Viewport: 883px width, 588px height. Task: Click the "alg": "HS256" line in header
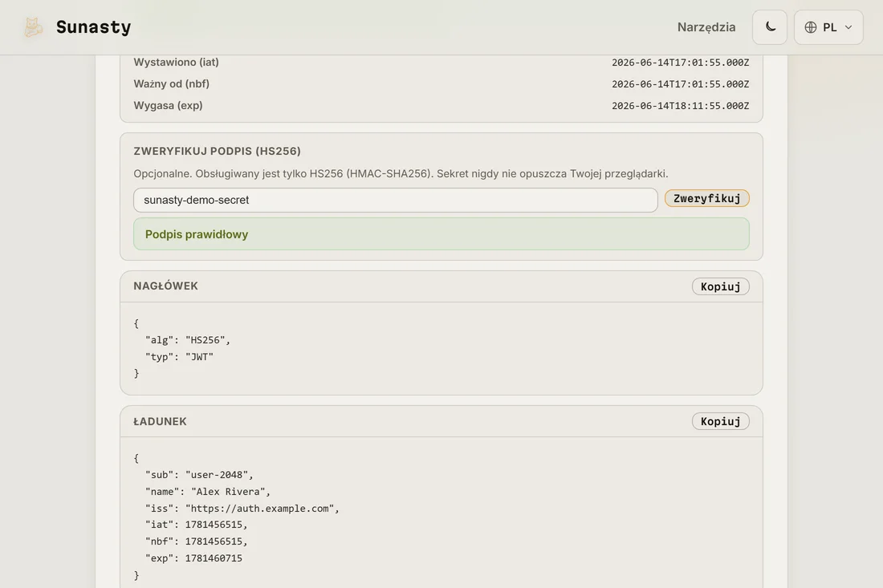[x=188, y=340]
